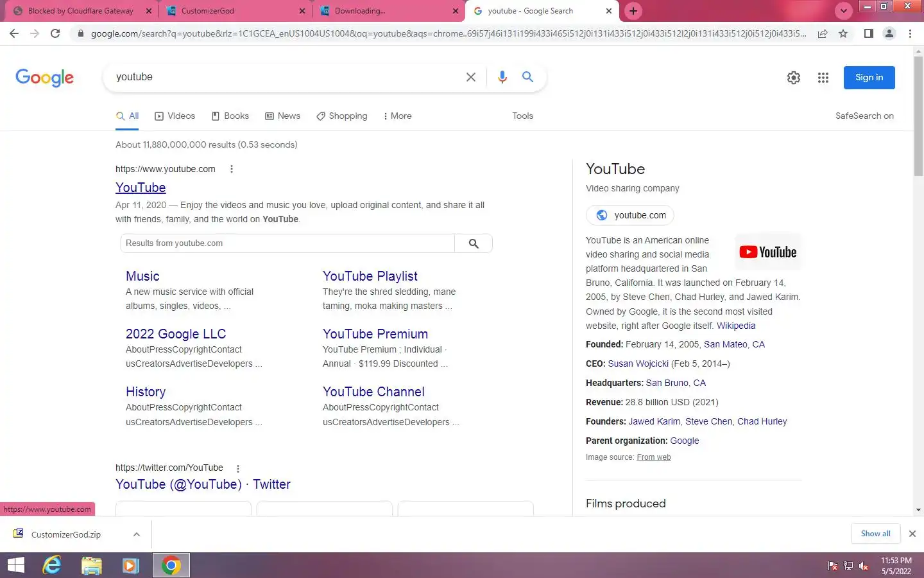Open the 2022 Google LLC sitelink
924x578 pixels.
click(176, 334)
